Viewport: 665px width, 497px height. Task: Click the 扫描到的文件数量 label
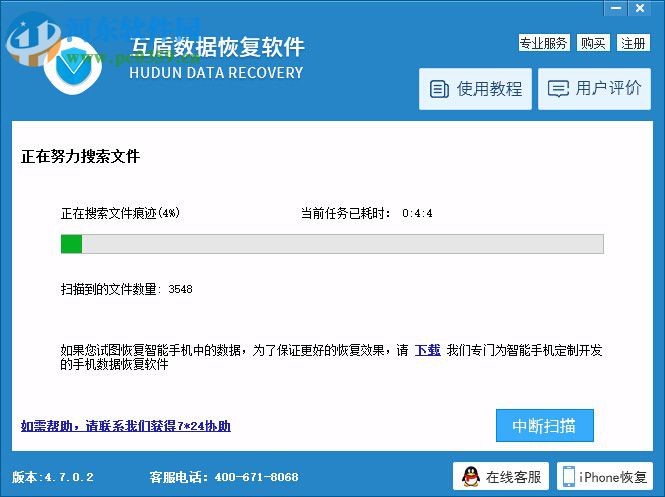(111, 289)
